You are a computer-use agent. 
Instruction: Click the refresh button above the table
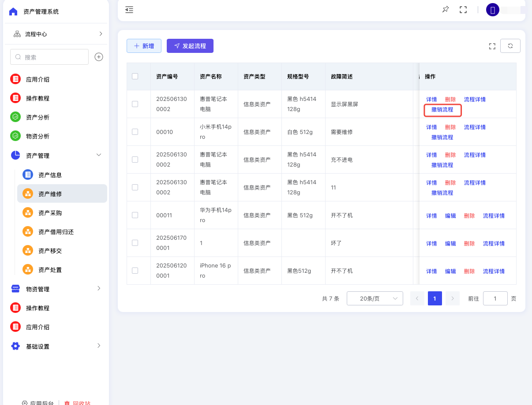(x=510, y=46)
